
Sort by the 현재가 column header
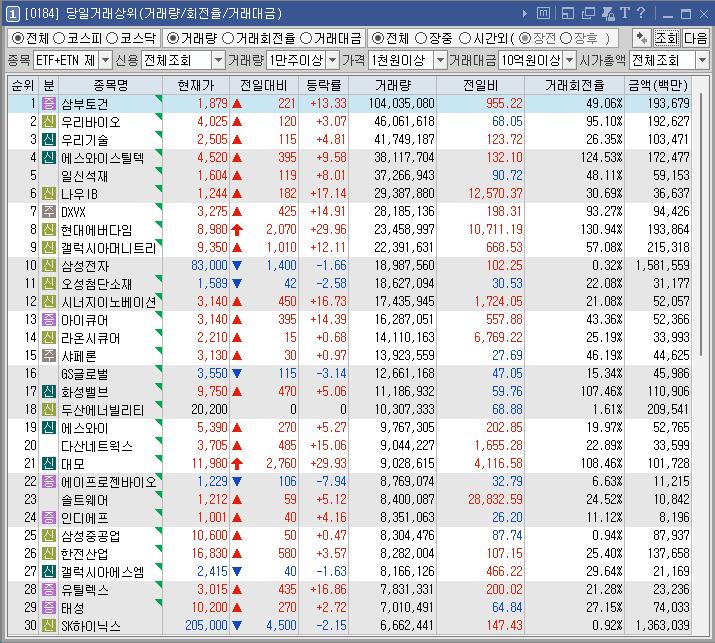click(x=196, y=85)
